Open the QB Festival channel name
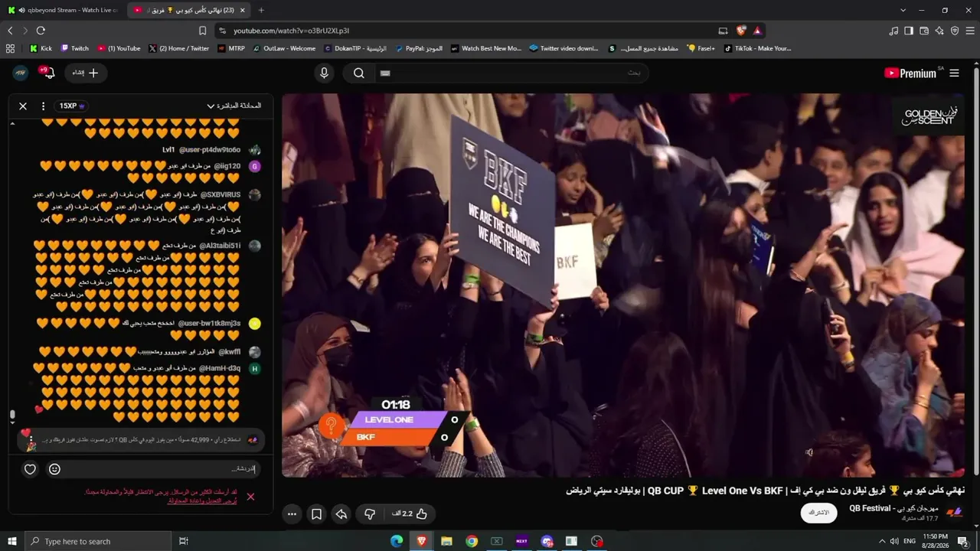The height and width of the screenshot is (551, 980). pyautogui.click(x=893, y=508)
